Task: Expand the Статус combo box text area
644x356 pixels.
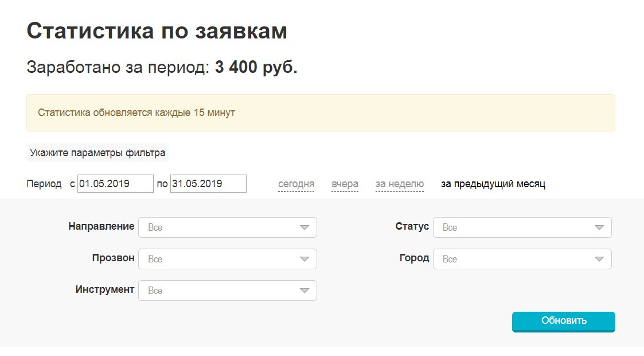Action: pyautogui.click(x=513, y=227)
